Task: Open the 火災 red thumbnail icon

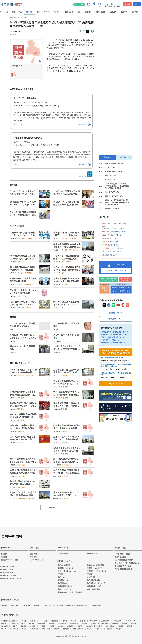Action: click(44, 439)
